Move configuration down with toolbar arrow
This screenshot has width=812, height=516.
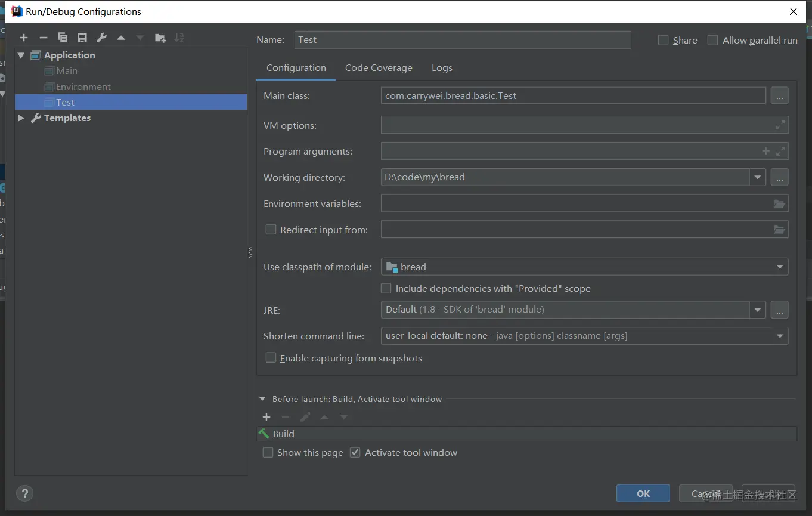click(140, 38)
